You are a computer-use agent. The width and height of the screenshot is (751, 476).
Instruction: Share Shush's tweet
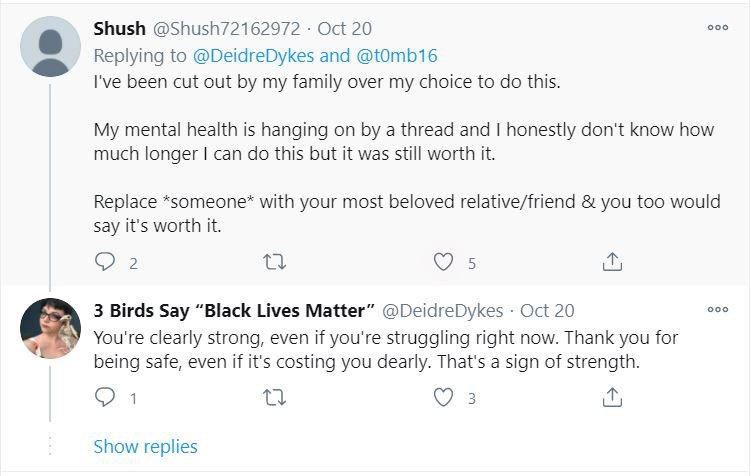614,262
